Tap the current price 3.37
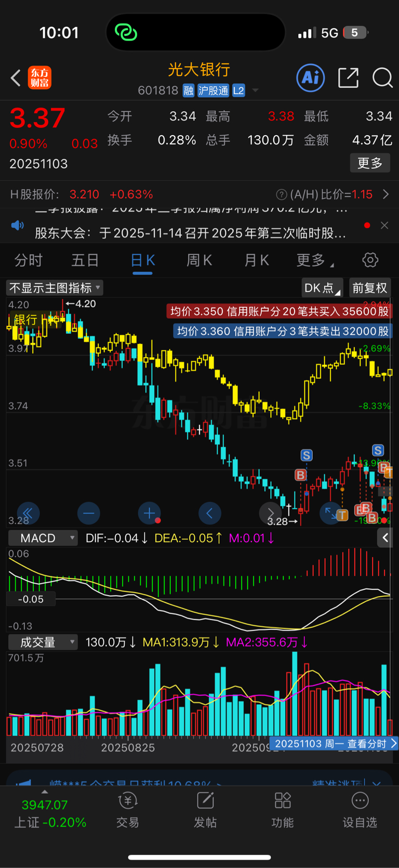This screenshot has height=868, width=399. (x=37, y=117)
